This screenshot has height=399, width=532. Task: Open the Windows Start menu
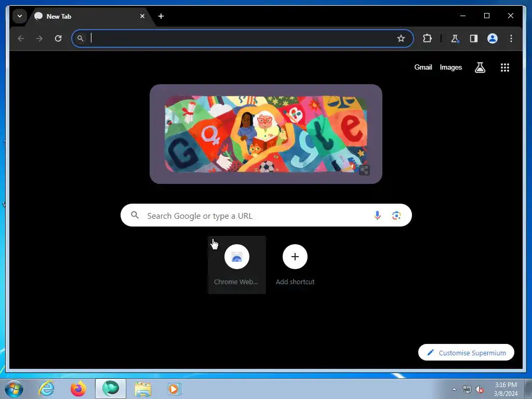(x=14, y=389)
